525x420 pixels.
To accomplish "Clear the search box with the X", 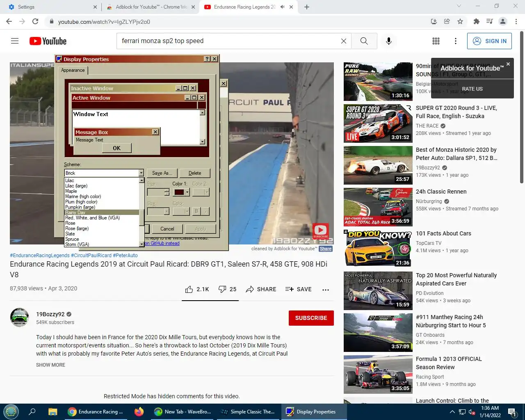I will 344,41.
